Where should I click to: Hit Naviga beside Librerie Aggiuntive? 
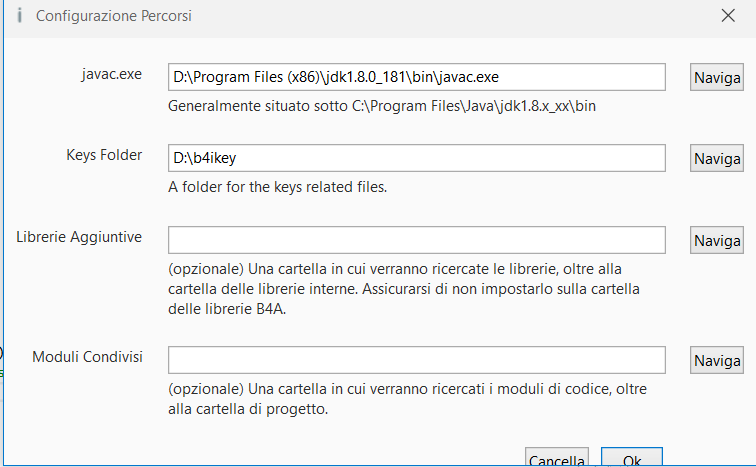pyautogui.click(x=716, y=240)
